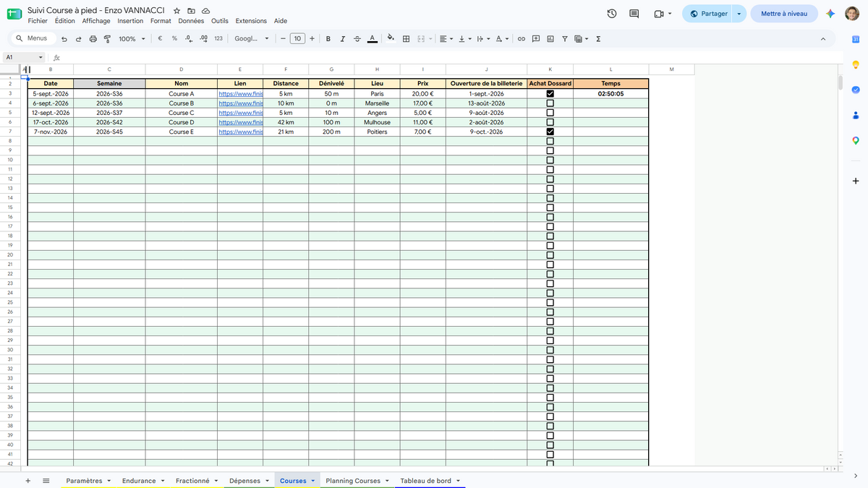Open the fill color bucket picker
The image size is (868, 488).
(x=391, y=39)
